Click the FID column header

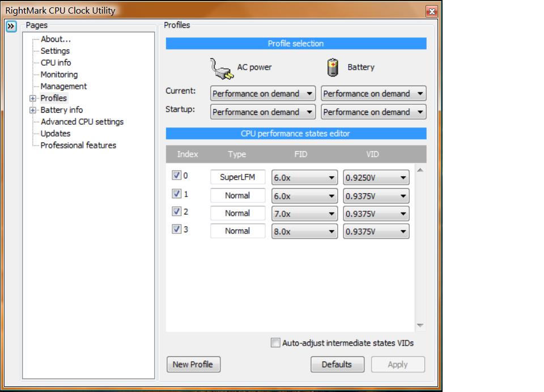[x=301, y=155]
